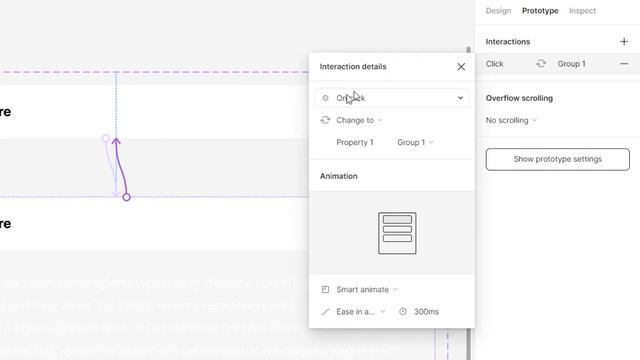Switch to the Inspect tab
The image size is (640, 360).
point(582,11)
